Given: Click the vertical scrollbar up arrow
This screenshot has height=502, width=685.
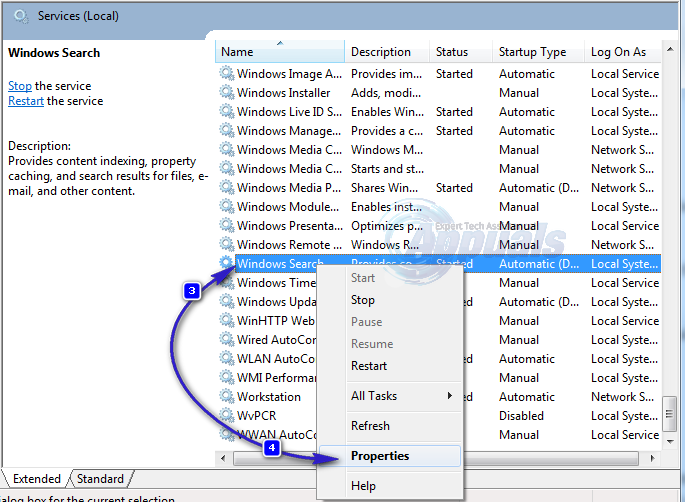Looking at the screenshot, I should click(670, 49).
